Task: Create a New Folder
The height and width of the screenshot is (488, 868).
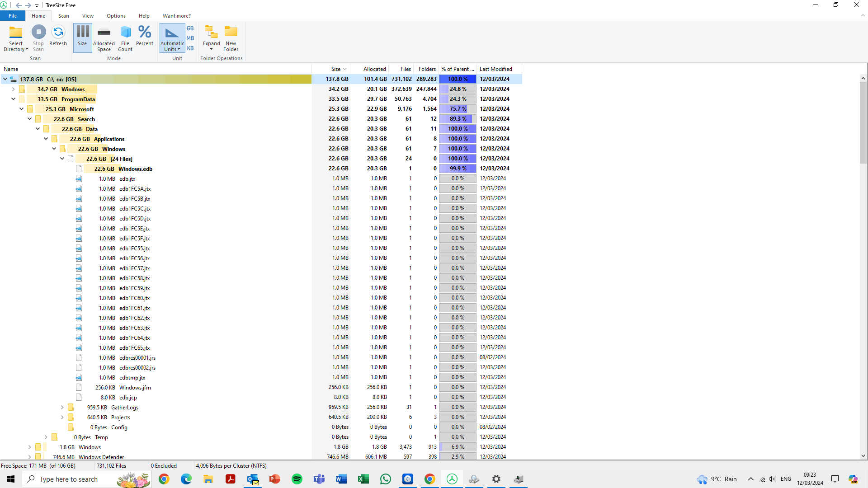Action: click(231, 38)
